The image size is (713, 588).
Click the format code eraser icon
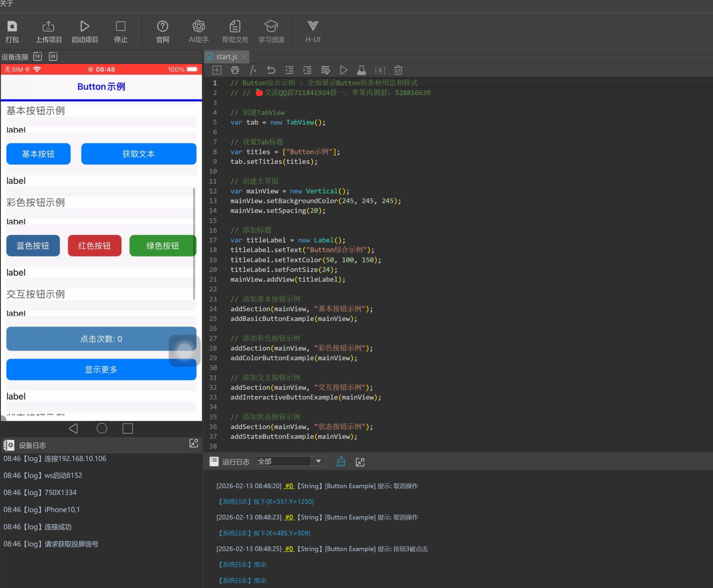pyautogui.click(x=325, y=70)
